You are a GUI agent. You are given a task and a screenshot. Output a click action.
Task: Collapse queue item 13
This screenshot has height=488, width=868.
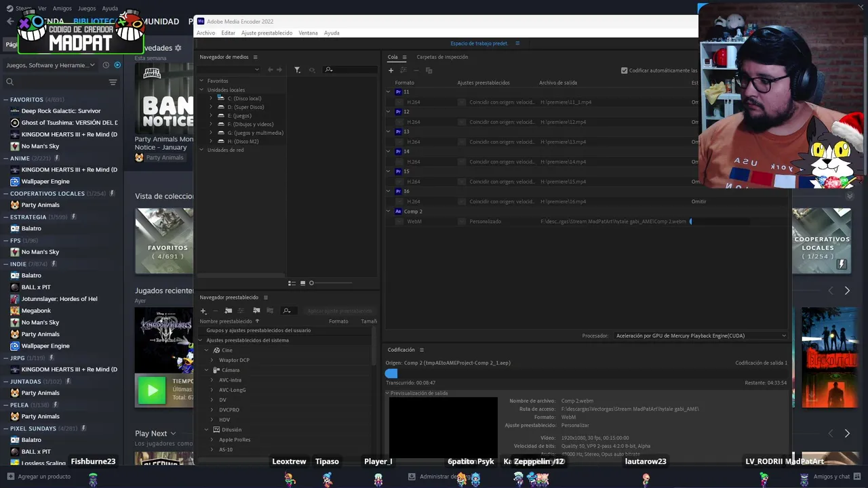click(x=389, y=131)
